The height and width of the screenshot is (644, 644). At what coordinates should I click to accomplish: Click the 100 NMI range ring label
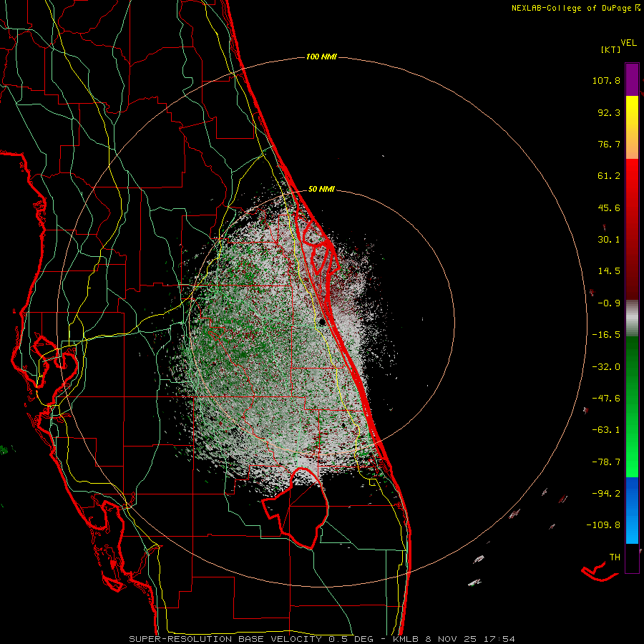(x=321, y=57)
